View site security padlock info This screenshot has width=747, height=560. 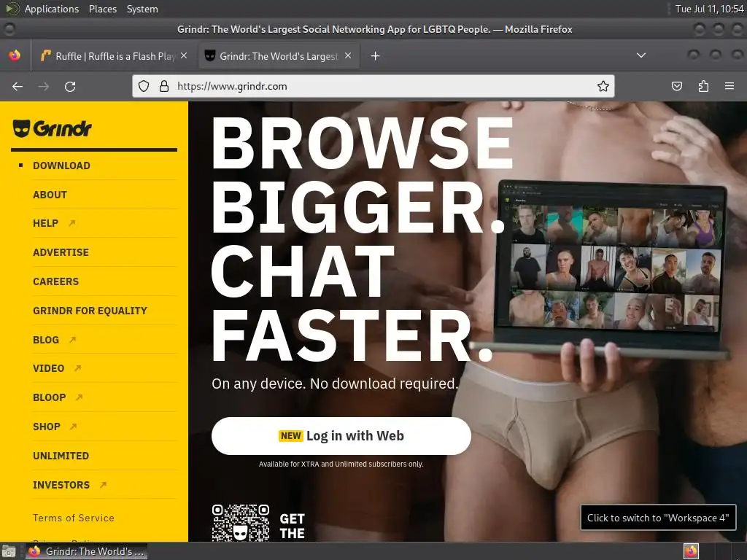[x=164, y=86]
